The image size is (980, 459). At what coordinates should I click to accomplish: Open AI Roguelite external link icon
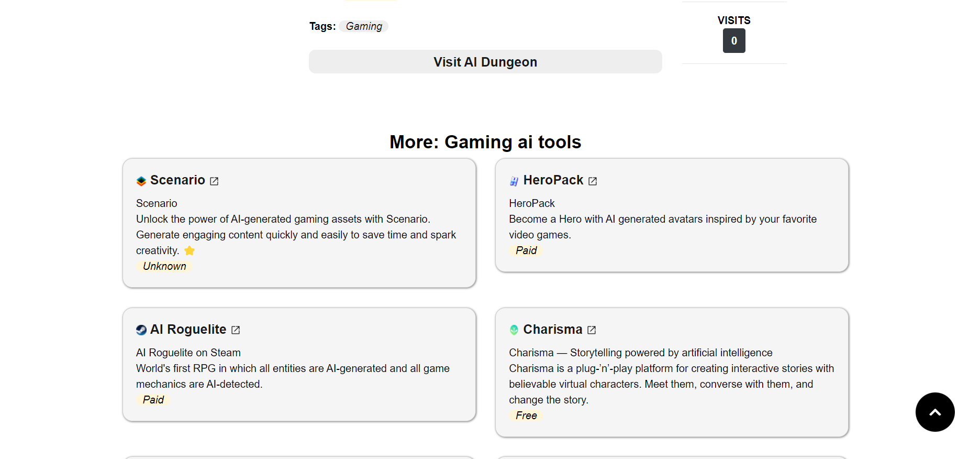coord(236,330)
